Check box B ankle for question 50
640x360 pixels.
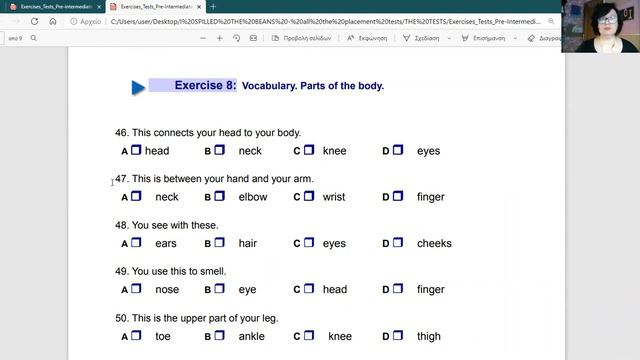pos(219,336)
